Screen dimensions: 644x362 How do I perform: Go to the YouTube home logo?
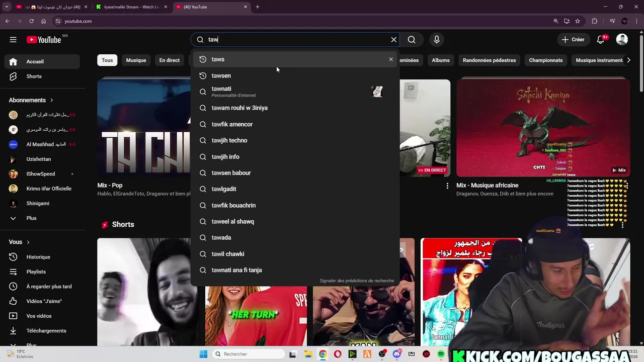pos(44,40)
